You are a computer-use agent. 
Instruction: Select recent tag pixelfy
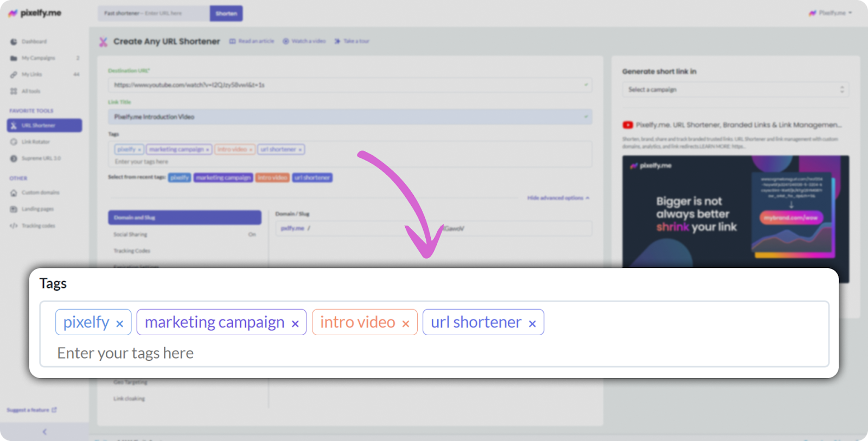click(x=180, y=177)
